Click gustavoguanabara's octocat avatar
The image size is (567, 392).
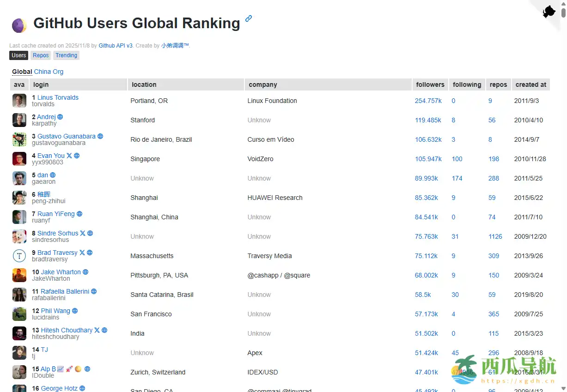(19, 139)
